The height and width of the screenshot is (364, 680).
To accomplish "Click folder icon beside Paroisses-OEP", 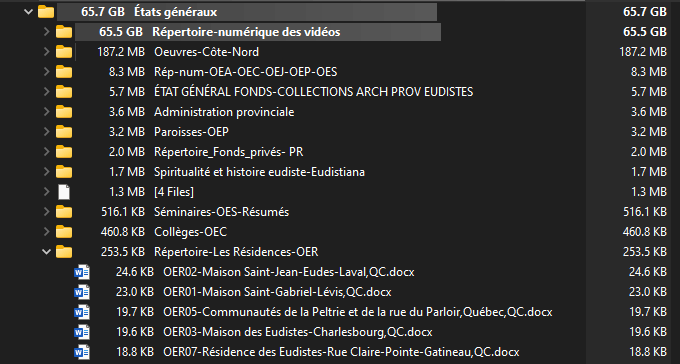I will [64, 132].
